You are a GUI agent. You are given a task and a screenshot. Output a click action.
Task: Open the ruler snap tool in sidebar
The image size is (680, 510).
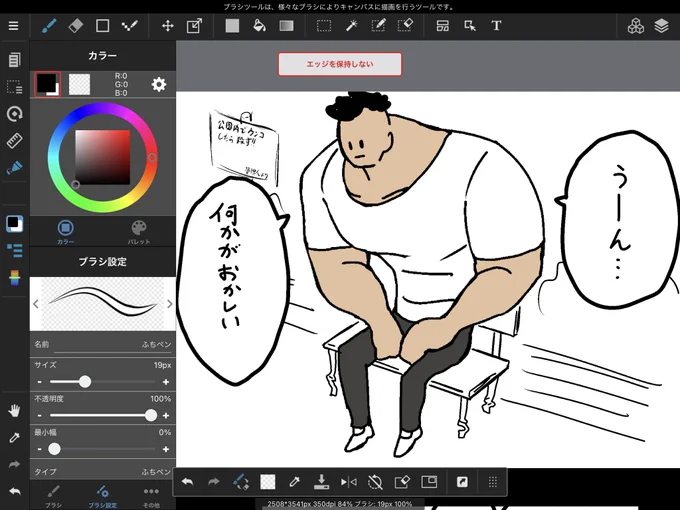14,141
